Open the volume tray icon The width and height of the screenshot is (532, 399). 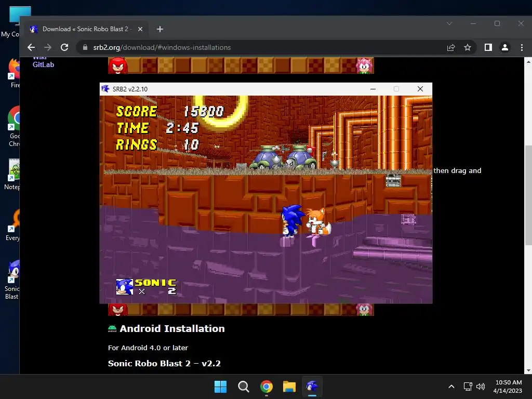click(x=481, y=387)
